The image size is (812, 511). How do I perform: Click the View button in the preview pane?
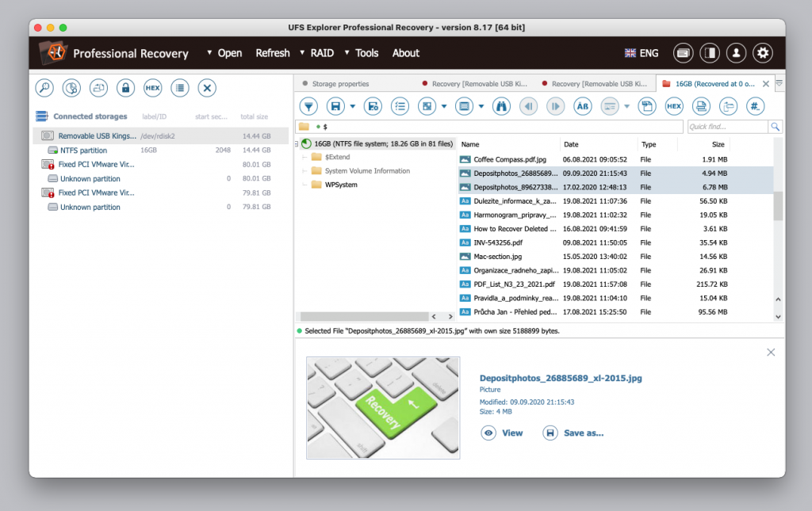point(502,433)
